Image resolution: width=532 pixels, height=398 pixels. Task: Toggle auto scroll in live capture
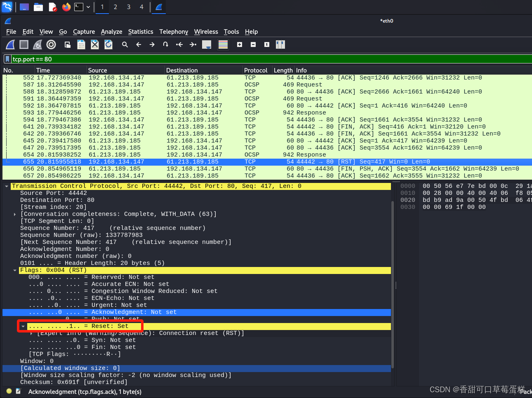point(206,44)
